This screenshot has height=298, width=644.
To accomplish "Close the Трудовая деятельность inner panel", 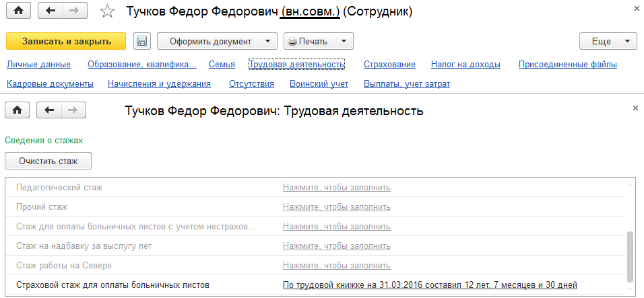I will [x=636, y=108].
